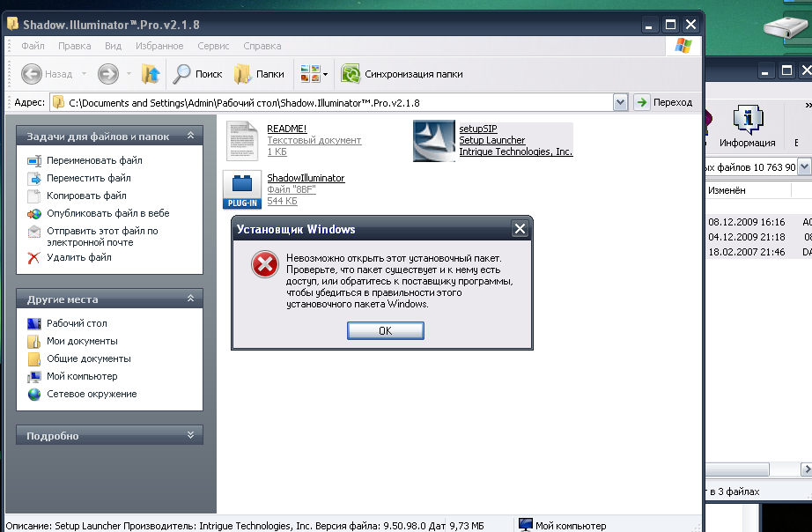This screenshot has height=532, width=812.
Task: Select the ShadowIlluminator plug-in file icon
Action: click(x=242, y=190)
